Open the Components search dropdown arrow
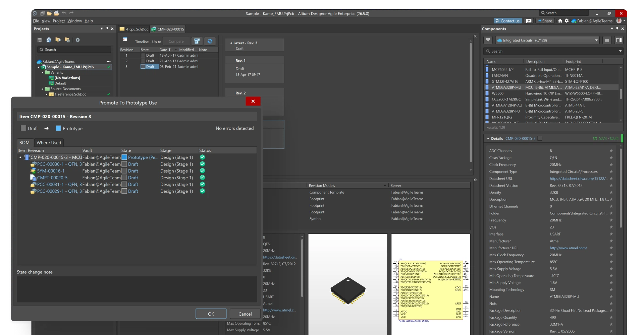The height and width of the screenshot is (335, 644). (620, 51)
